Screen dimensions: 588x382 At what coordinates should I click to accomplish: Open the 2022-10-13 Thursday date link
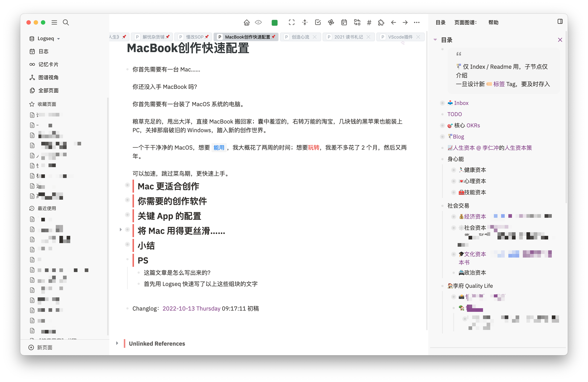pyautogui.click(x=191, y=308)
